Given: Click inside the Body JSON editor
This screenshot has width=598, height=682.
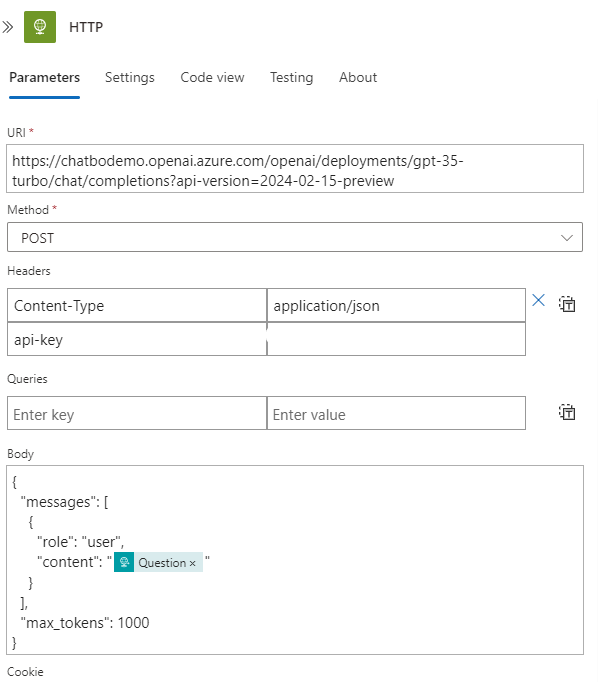Looking at the screenshot, I should click(x=295, y=560).
